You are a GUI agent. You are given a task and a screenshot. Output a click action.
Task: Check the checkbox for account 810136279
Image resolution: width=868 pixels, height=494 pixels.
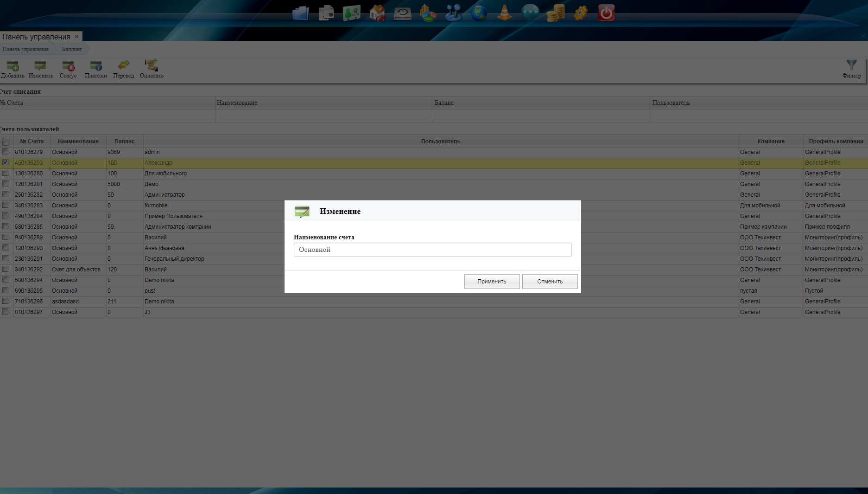pyautogui.click(x=6, y=152)
